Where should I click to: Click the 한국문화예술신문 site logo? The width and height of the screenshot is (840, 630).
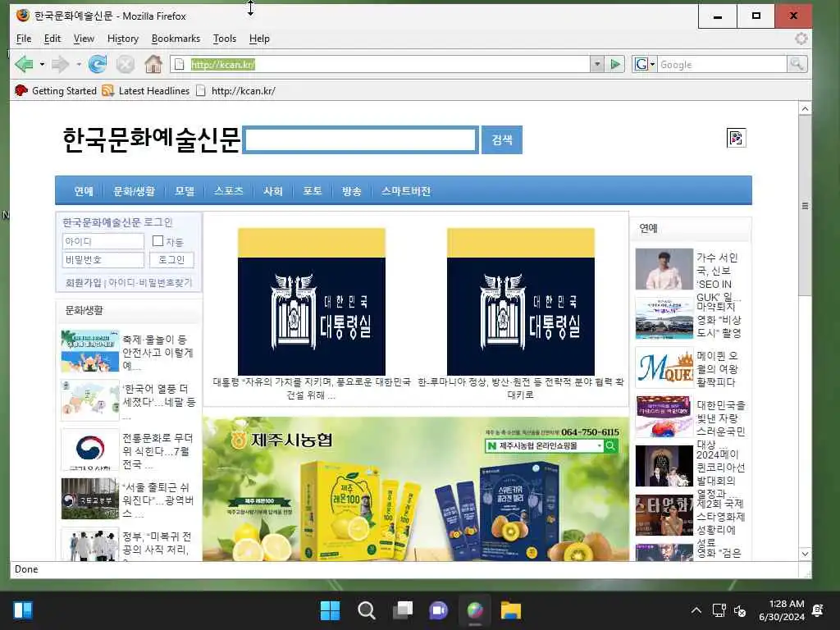151,139
